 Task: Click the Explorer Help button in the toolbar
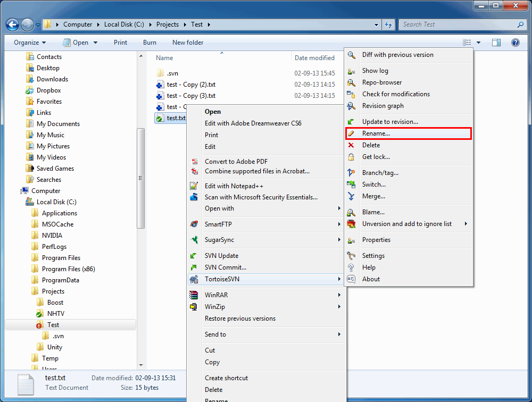(515, 43)
